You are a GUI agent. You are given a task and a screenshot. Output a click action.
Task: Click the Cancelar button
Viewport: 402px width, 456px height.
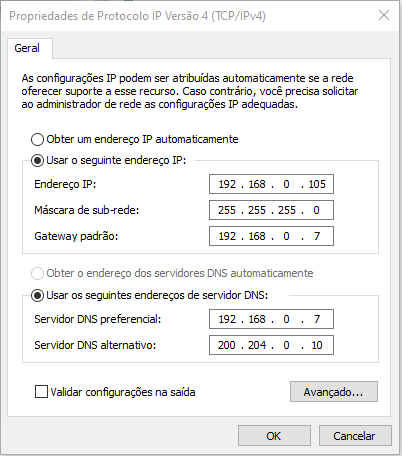pyautogui.click(x=355, y=436)
